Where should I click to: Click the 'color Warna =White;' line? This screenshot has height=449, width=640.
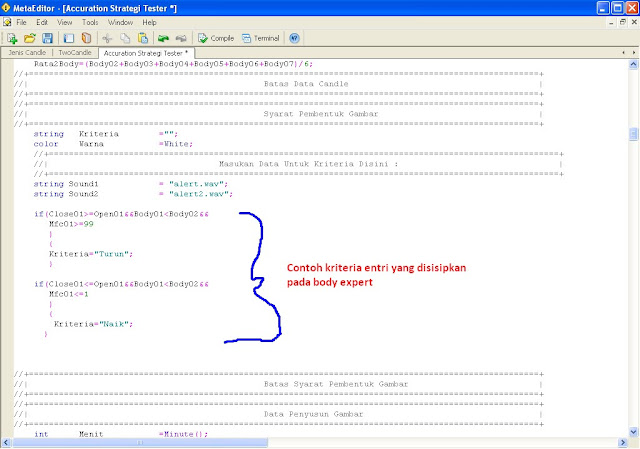pos(113,144)
